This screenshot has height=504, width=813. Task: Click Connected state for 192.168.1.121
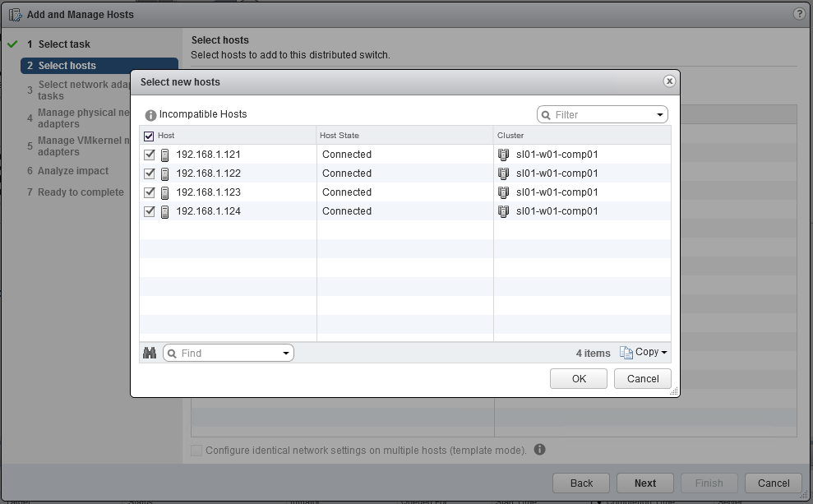[347, 155]
